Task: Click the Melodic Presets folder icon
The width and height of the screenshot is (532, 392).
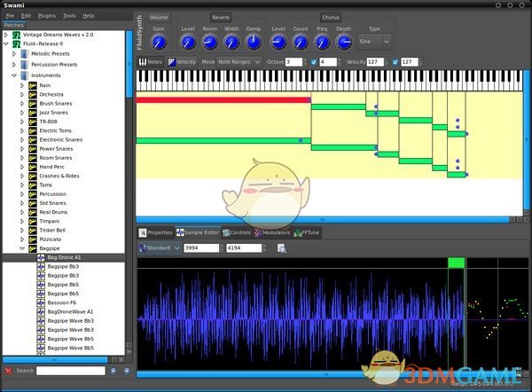Action: coord(25,54)
